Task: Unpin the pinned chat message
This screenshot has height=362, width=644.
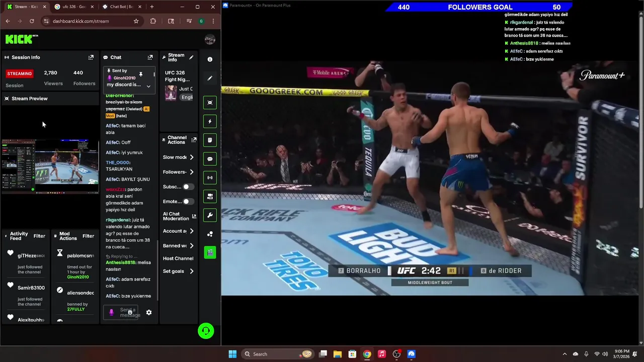Action: (141, 74)
